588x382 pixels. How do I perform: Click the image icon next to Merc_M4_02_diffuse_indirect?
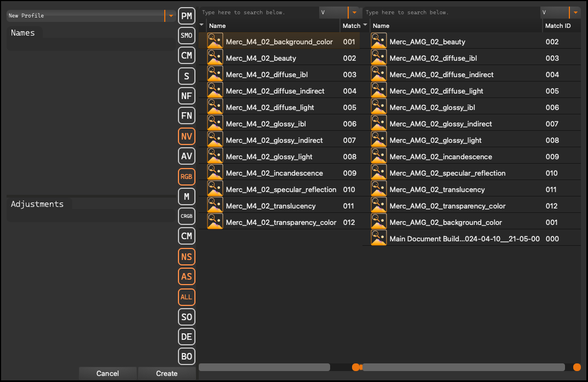[x=215, y=91]
